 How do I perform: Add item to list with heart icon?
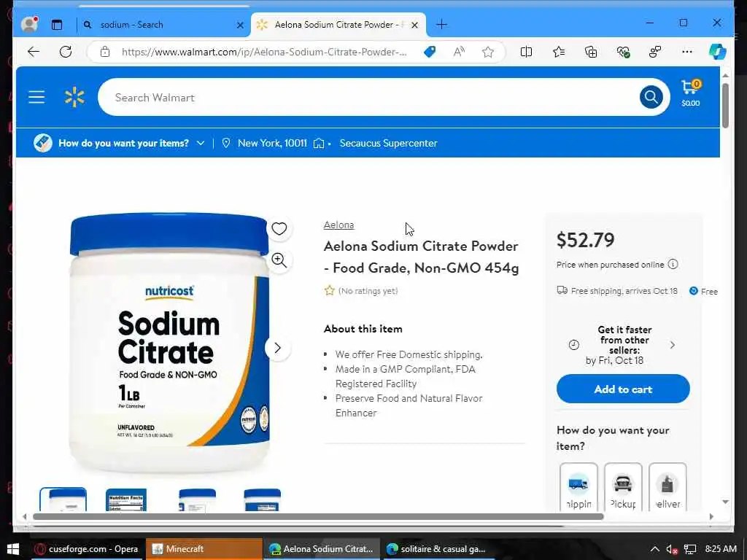coord(279,229)
